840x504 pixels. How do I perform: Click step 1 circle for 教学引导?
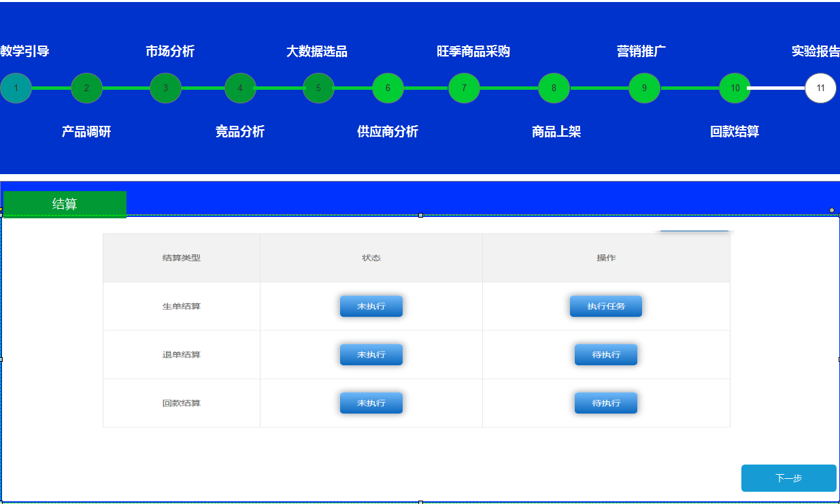16,88
